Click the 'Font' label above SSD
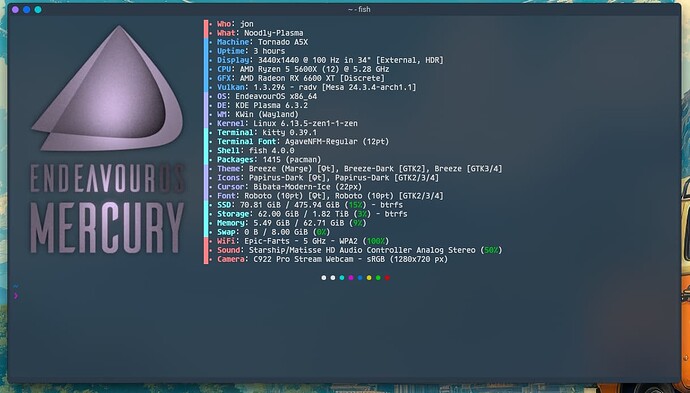 pyautogui.click(x=226, y=196)
